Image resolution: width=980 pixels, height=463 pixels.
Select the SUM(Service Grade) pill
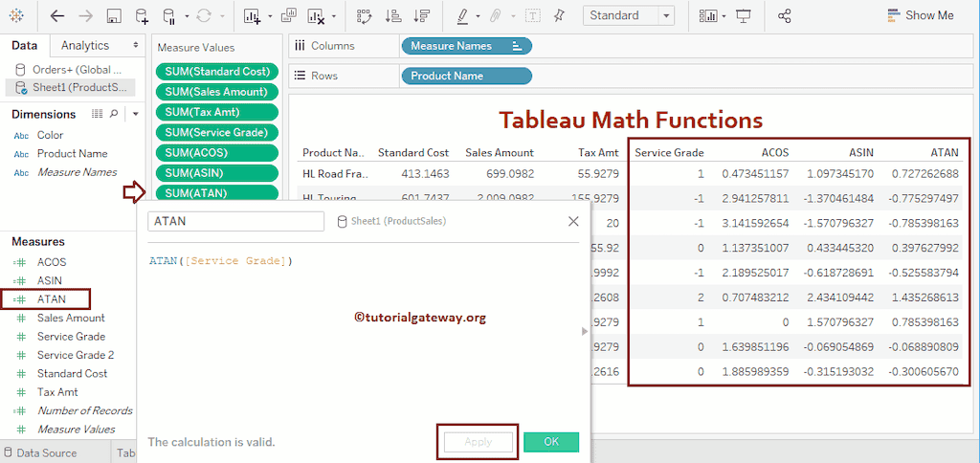coord(217,132)
